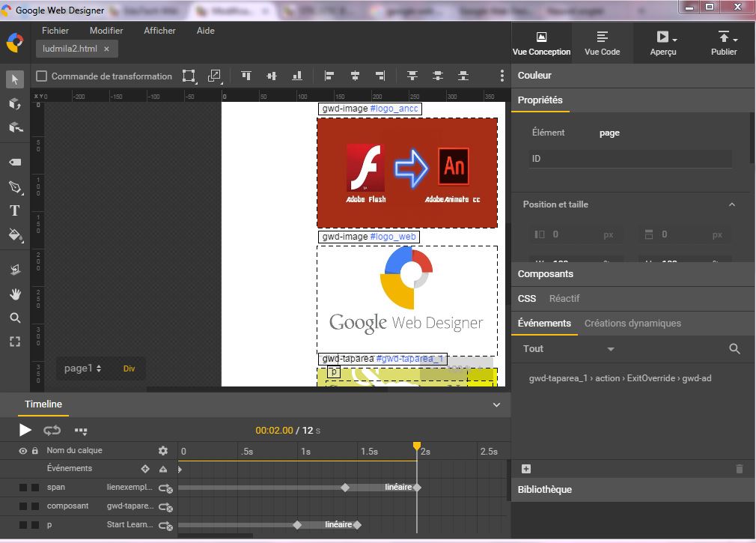The image size is (756, 543).
Task: Switch to the Réactif tab
Action: [x=564, y=299]
